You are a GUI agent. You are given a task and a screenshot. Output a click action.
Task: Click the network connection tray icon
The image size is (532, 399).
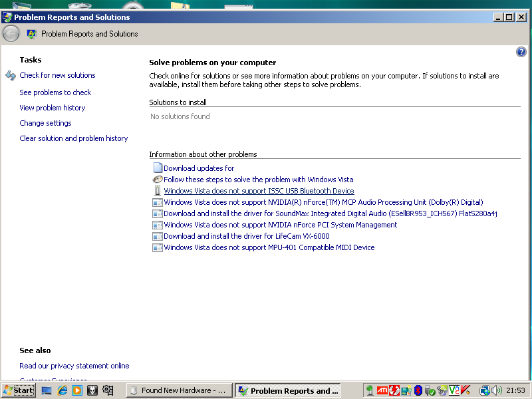485,391
